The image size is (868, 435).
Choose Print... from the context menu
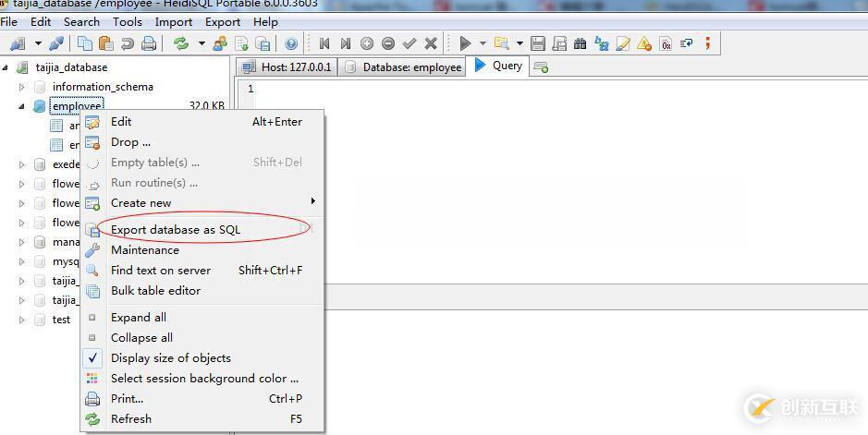202,399
